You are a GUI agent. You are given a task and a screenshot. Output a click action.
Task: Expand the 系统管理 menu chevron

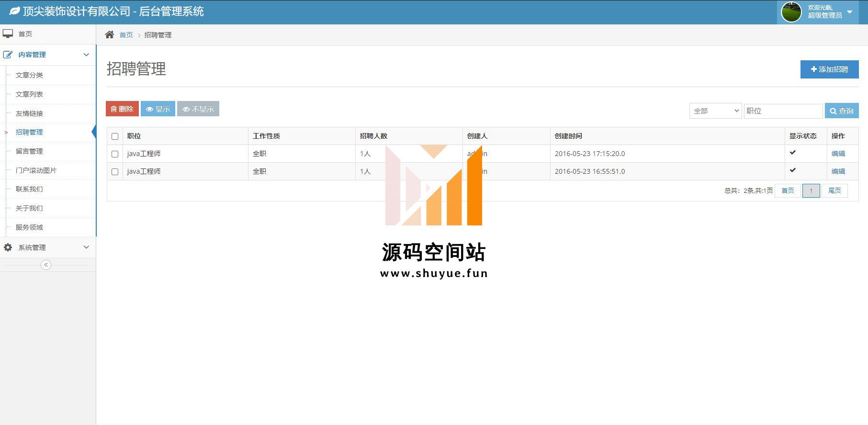(86, 247)
